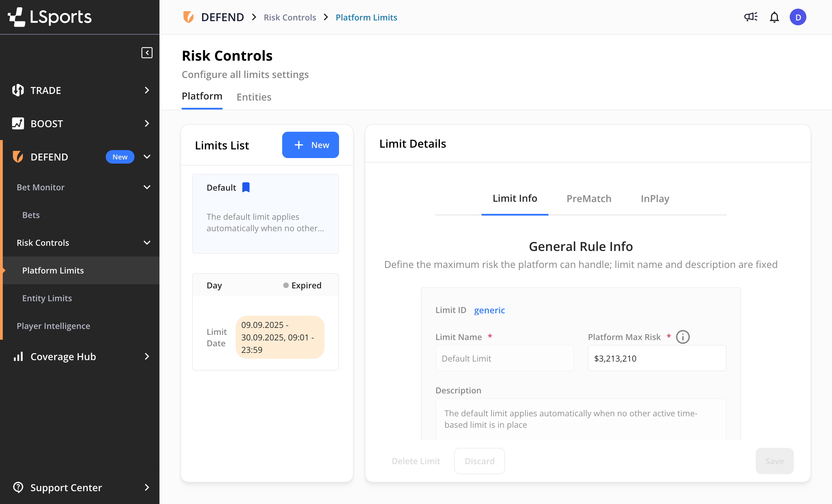This screenshot has height=504, width=832.
Task: Open the notifications bell
Action: click(774, 17)
